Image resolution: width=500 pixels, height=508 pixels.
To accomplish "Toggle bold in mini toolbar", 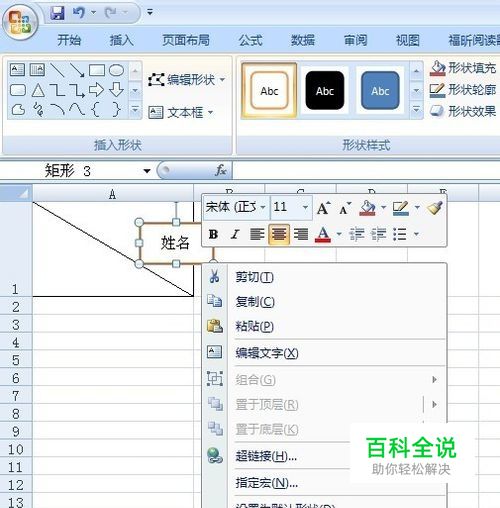I will (213, 234).
